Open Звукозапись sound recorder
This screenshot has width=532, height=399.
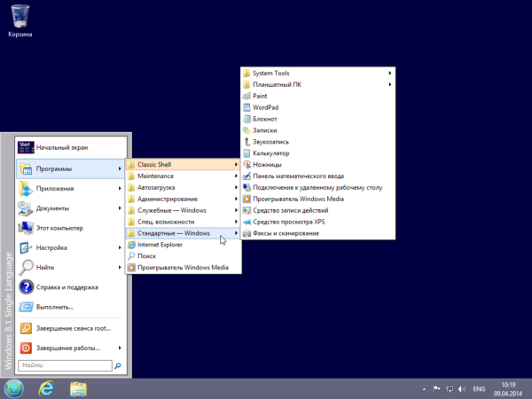point(270,142)
